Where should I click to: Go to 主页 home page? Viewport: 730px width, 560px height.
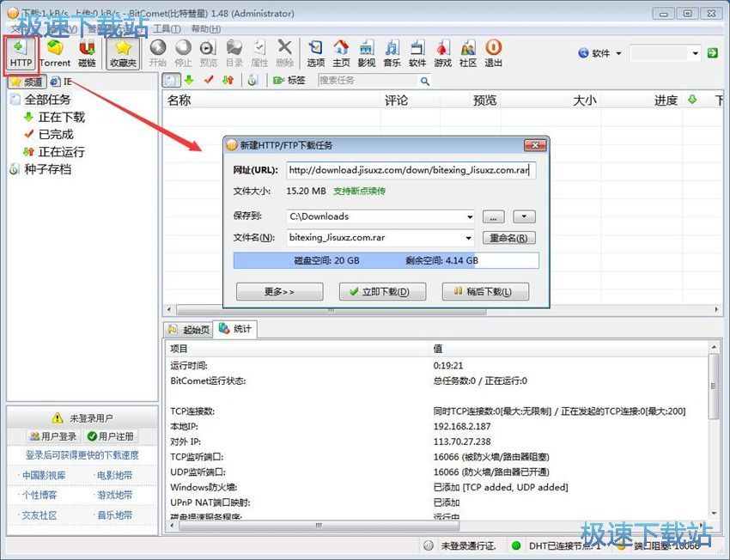click(341, 53)
